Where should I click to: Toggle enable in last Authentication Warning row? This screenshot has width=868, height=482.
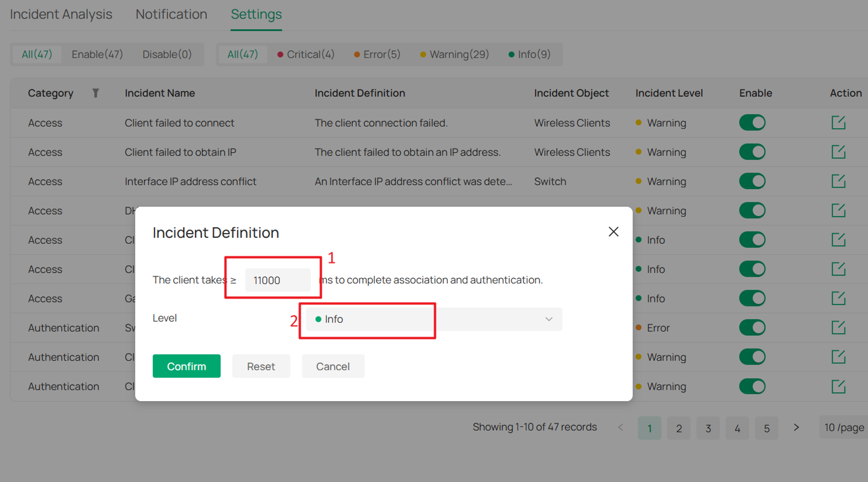click(752, 386)
